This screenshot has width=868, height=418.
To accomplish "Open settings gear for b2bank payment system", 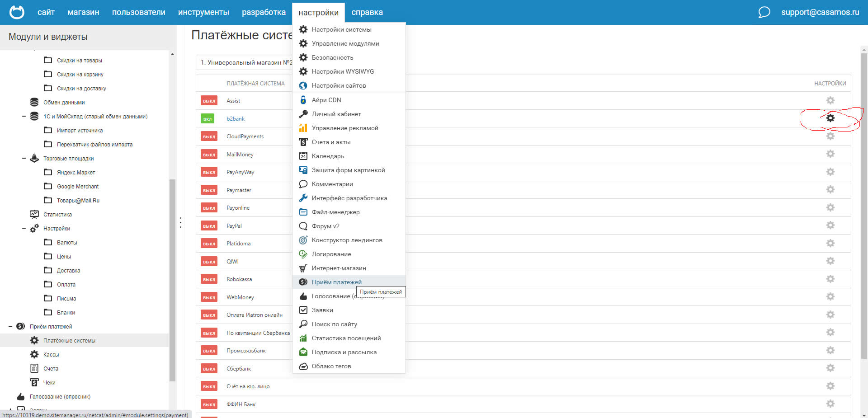I will point(830,118).
